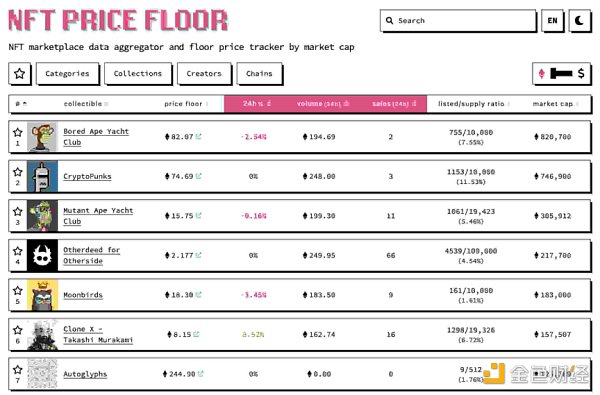Open external link icon beside Autoglyphs floor price
The image size is (600, 395).
click(201, 374)
